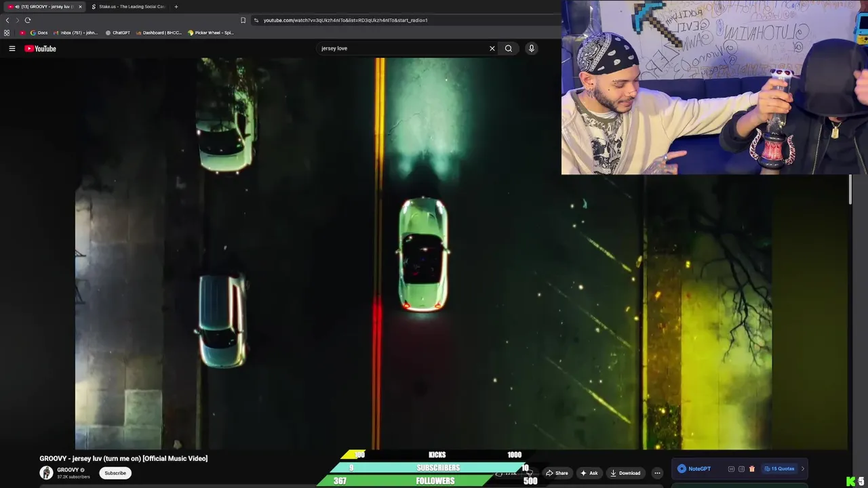Image resolution: width=868 pixels, height=488 pixels.
Task: Go forward with the browser forward arrow
Action: (18, 20)
